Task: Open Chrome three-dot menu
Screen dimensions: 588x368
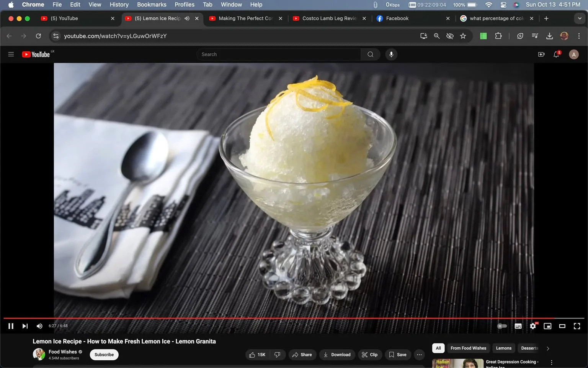Action: click(579, 36)
